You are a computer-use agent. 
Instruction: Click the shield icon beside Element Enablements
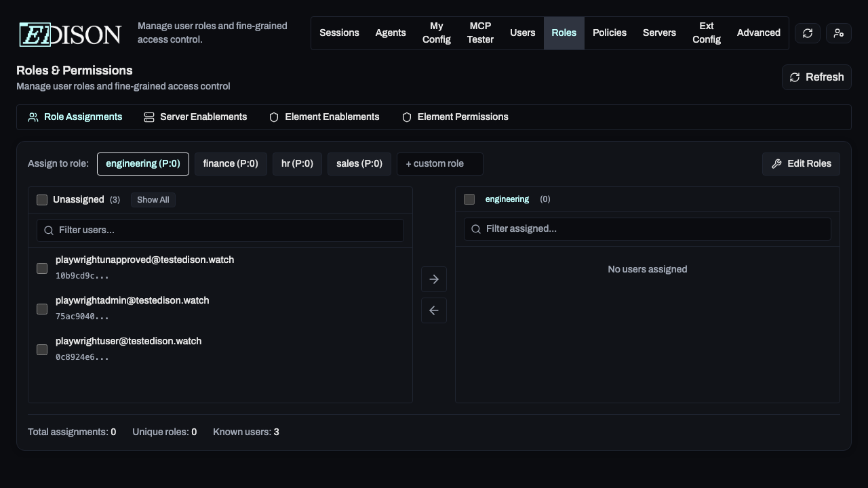click(x=273, y=117)
